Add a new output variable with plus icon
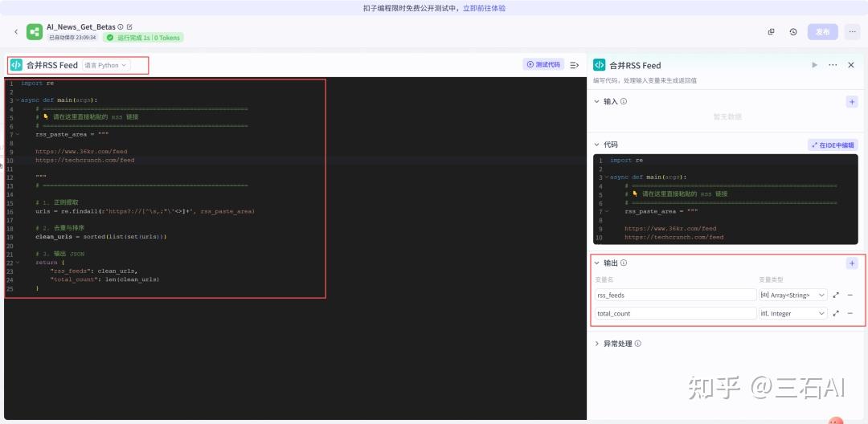Viewport: 868px width, 424px height. [x=852, y=263]
